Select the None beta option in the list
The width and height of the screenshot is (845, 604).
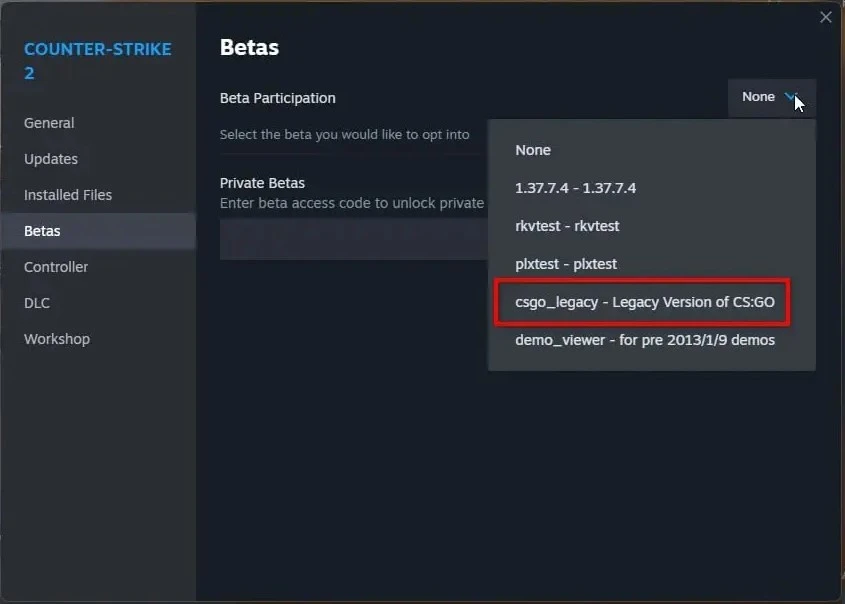(x=652, y=150)
